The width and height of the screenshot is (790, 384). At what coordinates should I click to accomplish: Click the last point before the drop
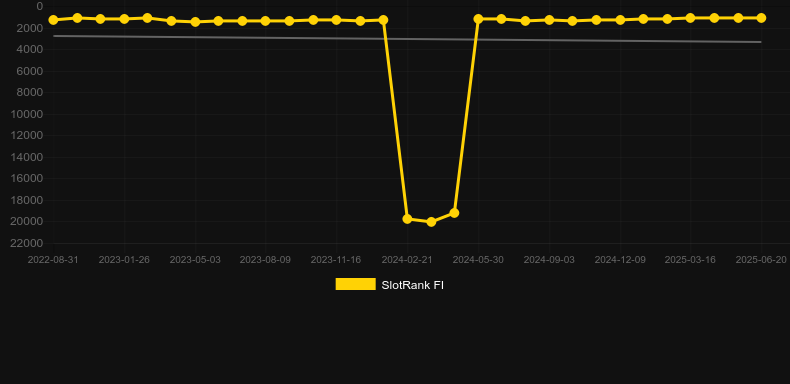(383, 20)
